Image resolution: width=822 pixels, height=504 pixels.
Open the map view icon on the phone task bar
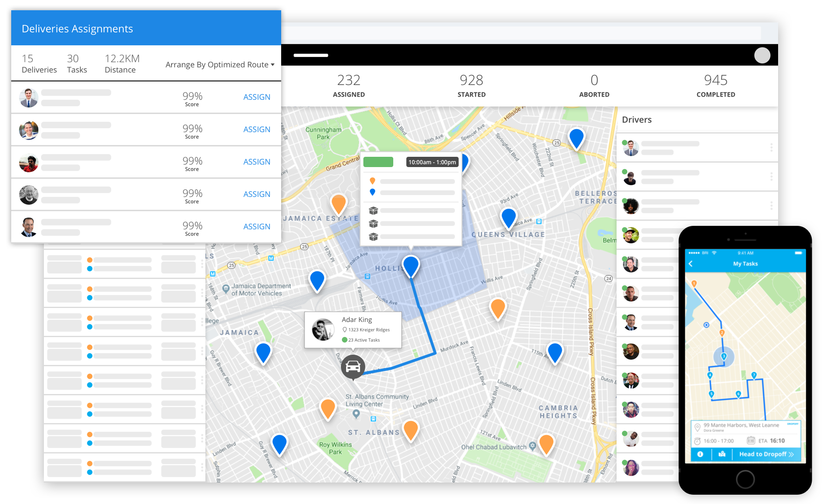722,454
